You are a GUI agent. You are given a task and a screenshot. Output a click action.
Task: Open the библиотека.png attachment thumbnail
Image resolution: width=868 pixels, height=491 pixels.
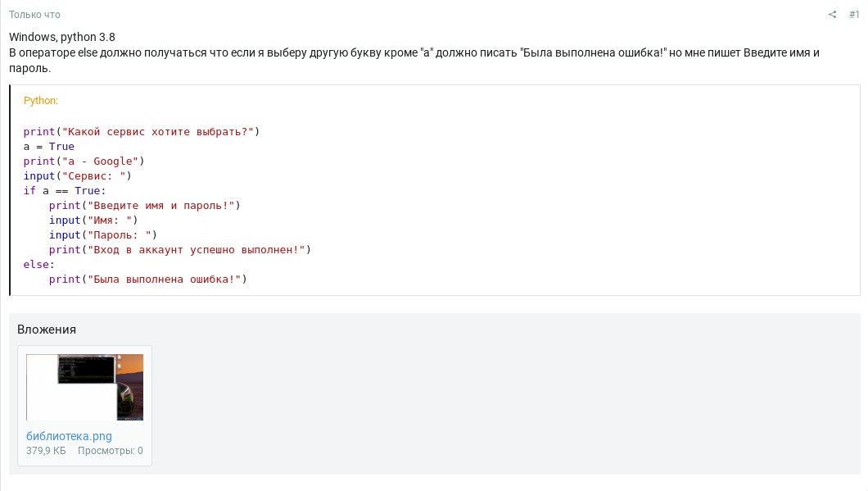[84, 388]
